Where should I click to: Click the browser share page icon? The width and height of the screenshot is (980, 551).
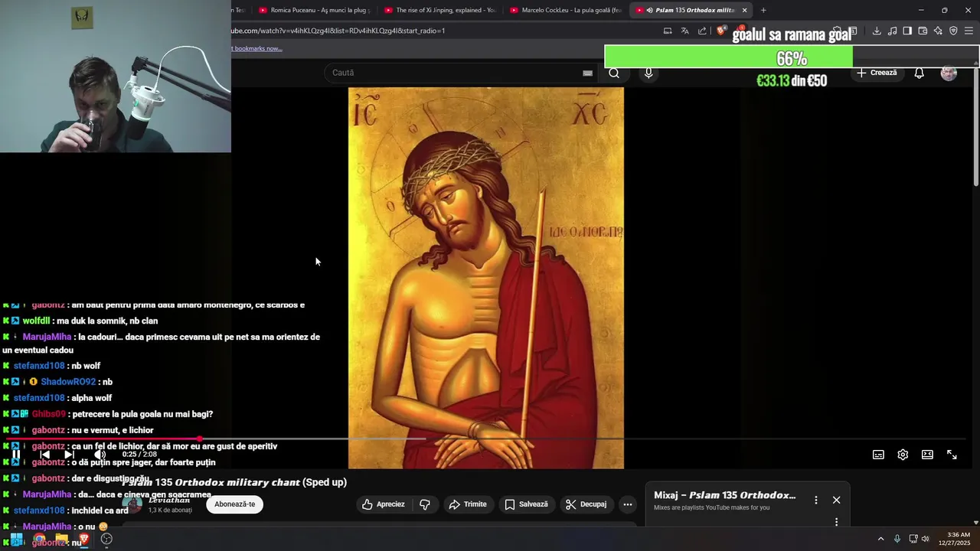click(x=702, y=31)
